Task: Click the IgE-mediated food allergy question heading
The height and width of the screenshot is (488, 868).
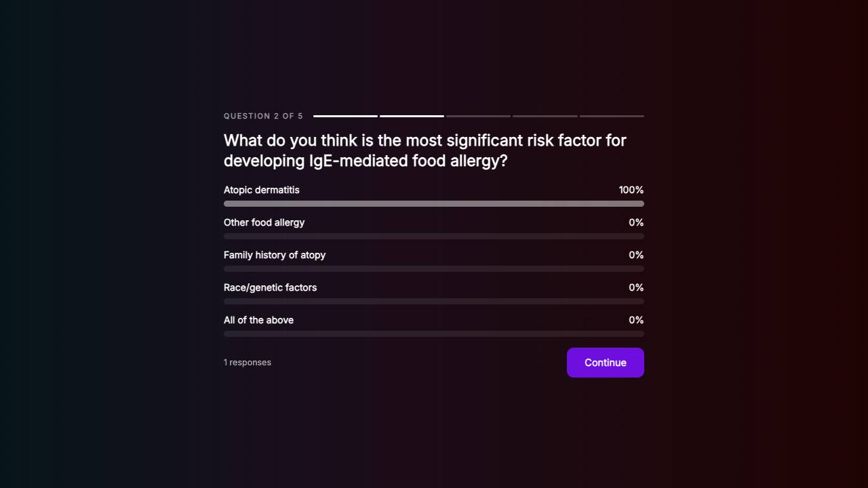Action: [425, 150]
